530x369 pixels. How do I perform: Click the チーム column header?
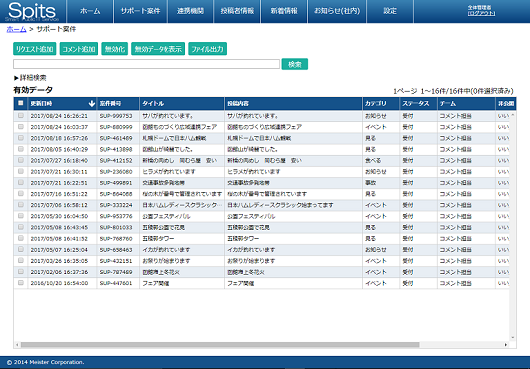point(466,104)
